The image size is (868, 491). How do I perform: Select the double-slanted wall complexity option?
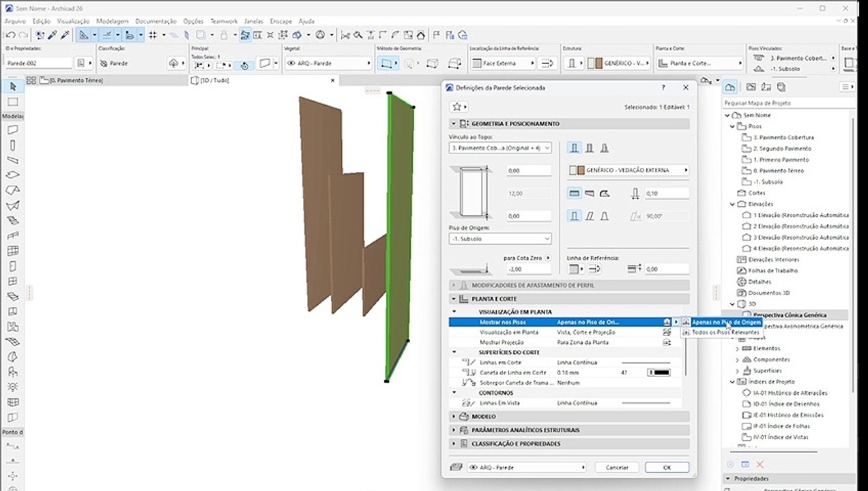click(x=604, y=216)
